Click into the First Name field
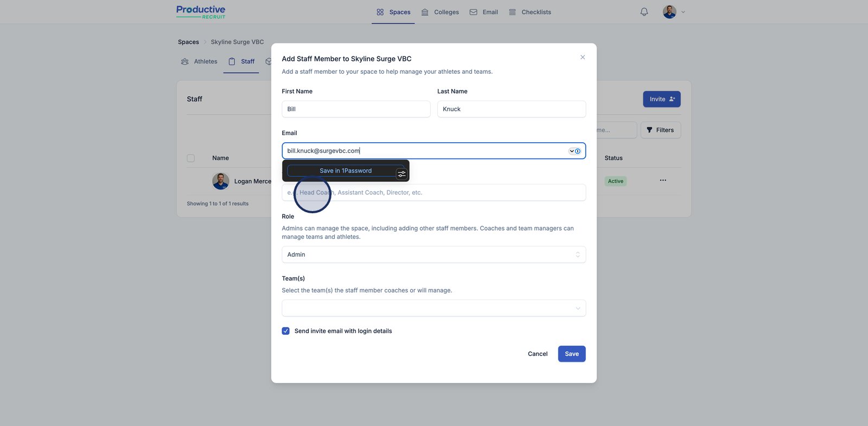 coord(356,109)
